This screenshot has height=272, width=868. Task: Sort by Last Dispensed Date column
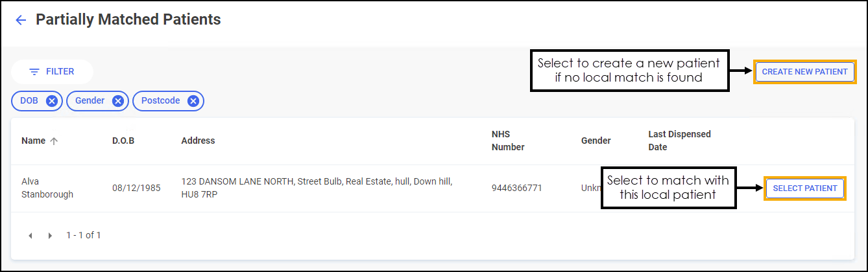(679, 141)
